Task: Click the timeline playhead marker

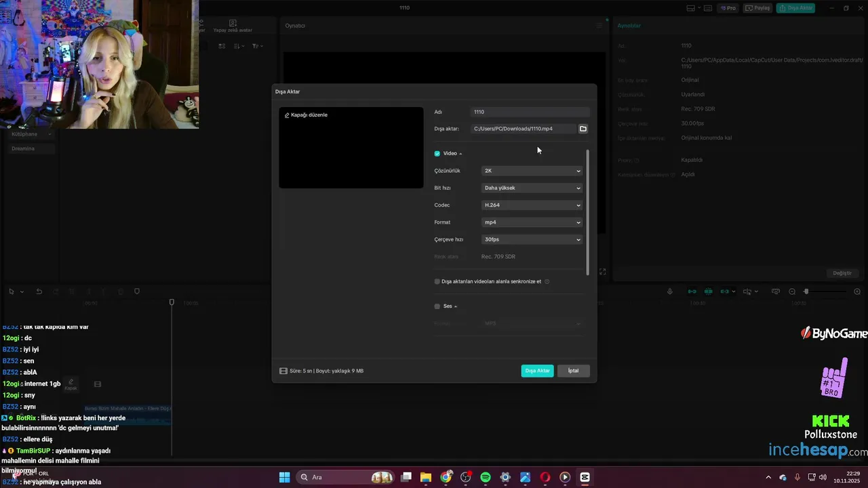Action: 172,302
